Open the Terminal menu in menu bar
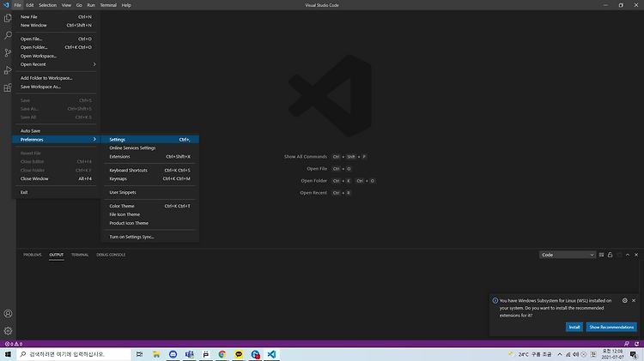Image resolution: width=644 pixels, height=361 pixels. coord(108,5)
